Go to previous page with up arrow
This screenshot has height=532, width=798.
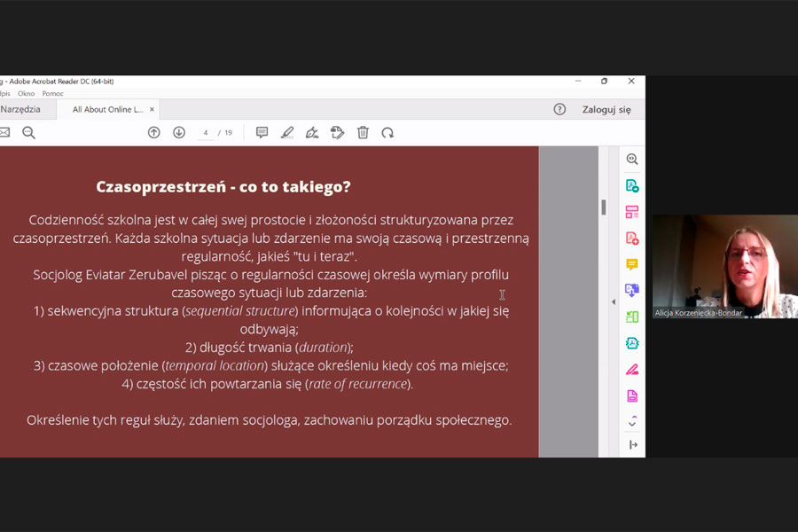[x=153, y=133]
